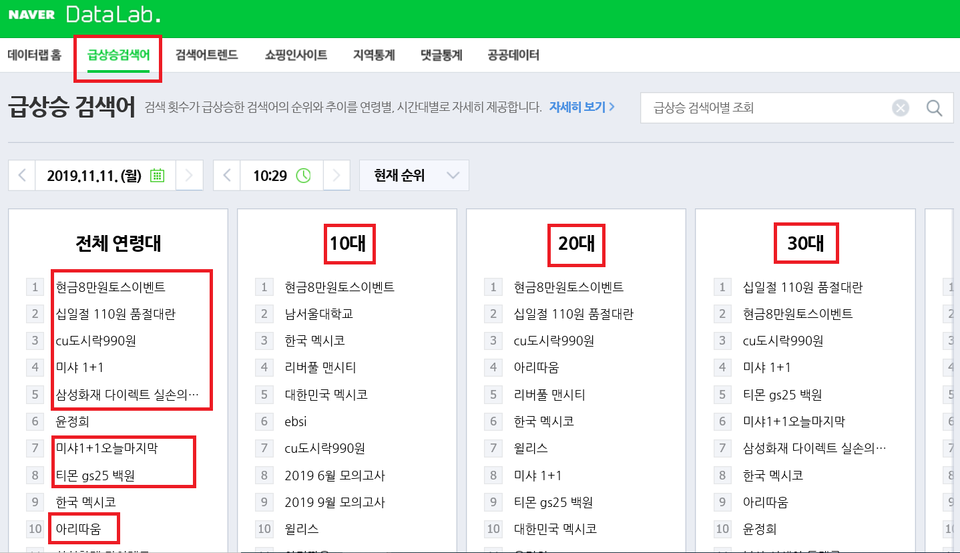
Task: Open 대한민국 멕시코 rank 5 in 10대
Action: 326,394
